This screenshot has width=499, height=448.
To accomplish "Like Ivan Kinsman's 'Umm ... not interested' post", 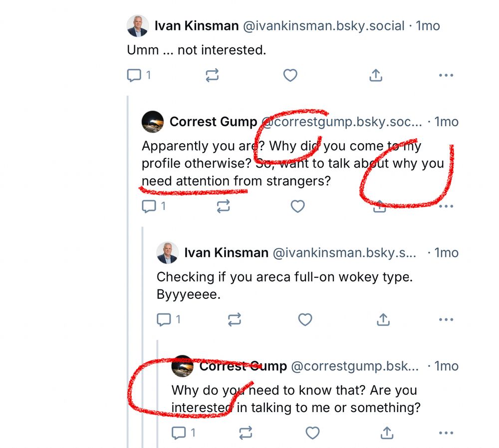I will pyautogui.click(x=290, y=75).
